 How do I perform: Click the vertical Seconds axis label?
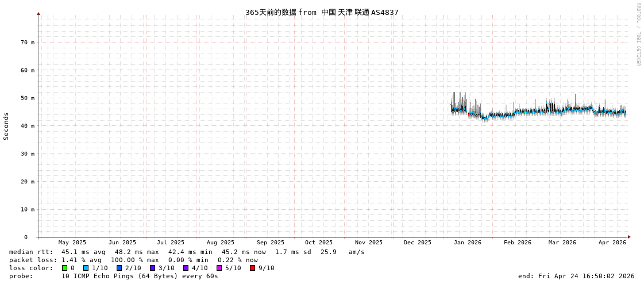coord(6,126)
